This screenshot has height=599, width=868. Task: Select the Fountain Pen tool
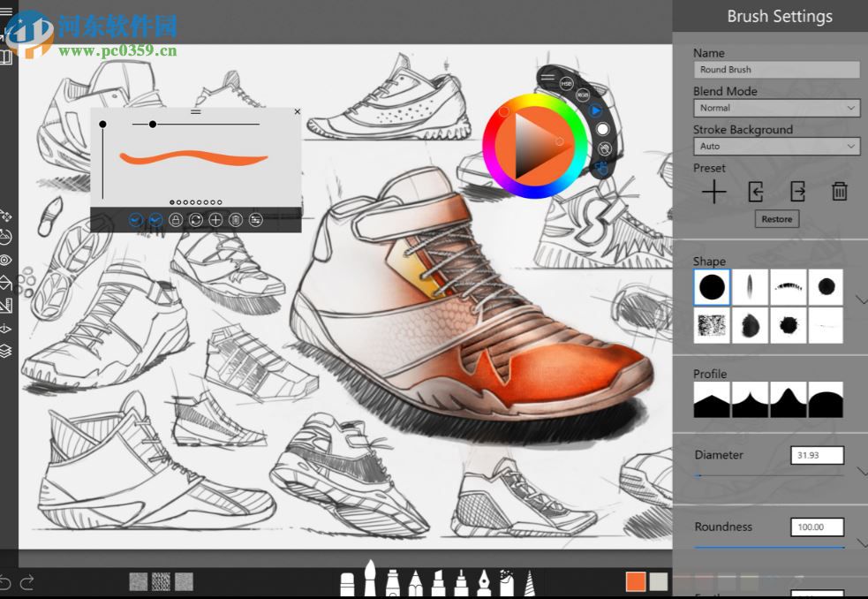[486, 583]
